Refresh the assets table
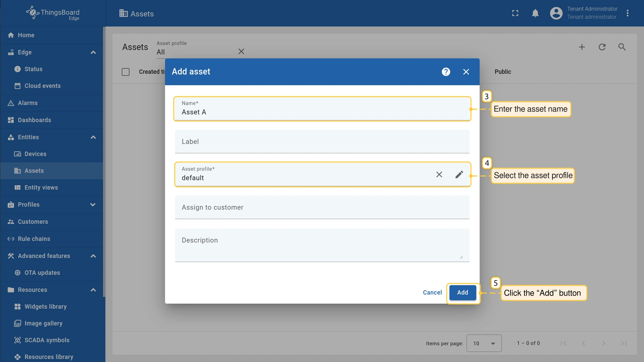This screenshot has width=644, height=362. tap(602, 47)
